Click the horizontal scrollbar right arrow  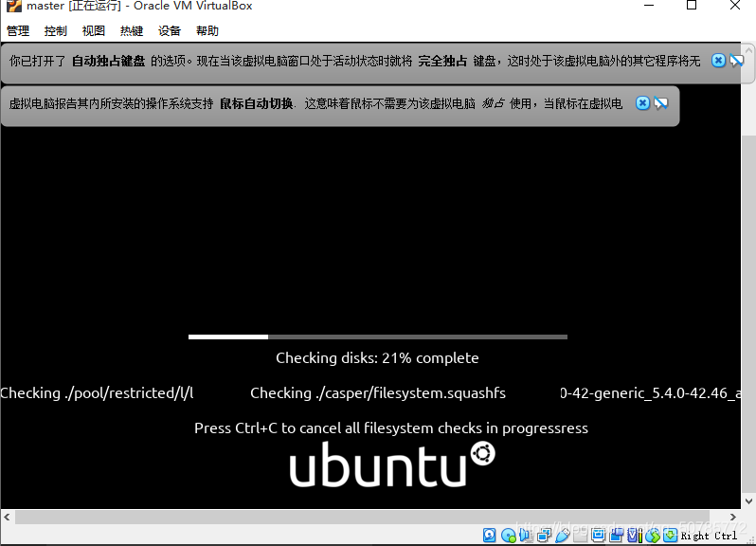coord(733,517)
